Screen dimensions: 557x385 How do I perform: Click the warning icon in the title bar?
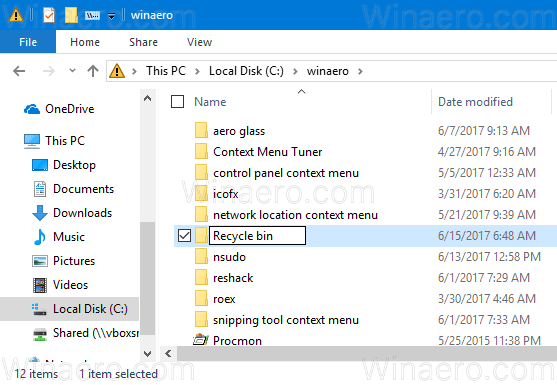click(x=16, y=15)
